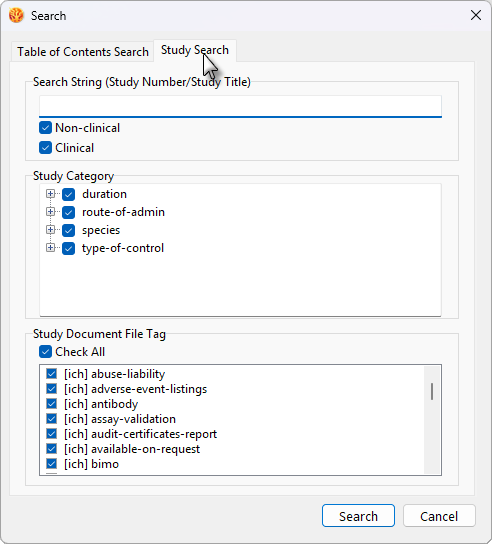Uncheck the duration category checkbox
492x544 pixels.
[x=68, y=194]
